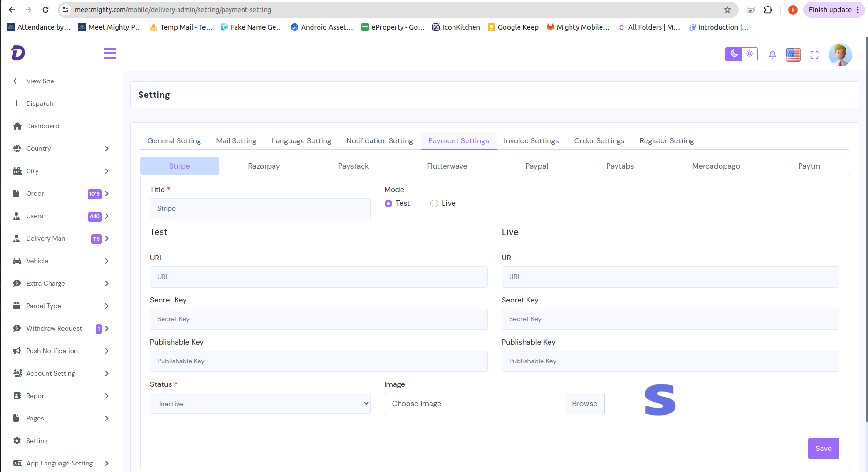Viewport: 868px width, 472px height.
Task: Expand the Extra Charge submenu chevron
Action: [107, 283]
